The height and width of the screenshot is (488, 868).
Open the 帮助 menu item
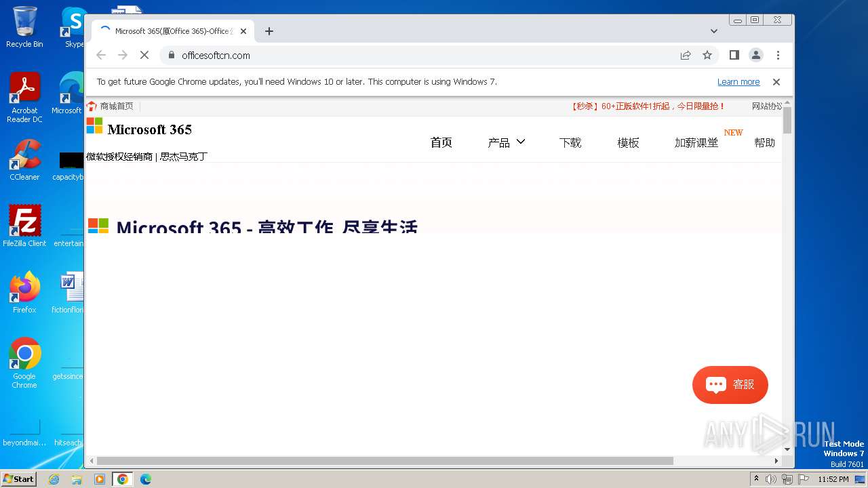tap(764, 142)
